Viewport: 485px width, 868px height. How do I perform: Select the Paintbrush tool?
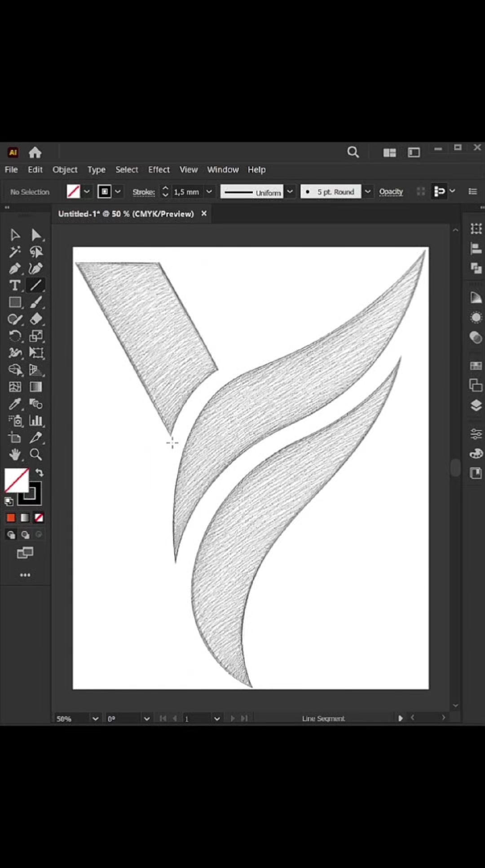point(36,302)
